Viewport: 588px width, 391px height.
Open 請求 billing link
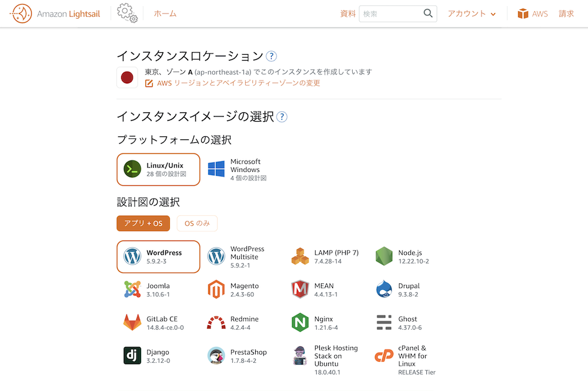tap(566, 14)
